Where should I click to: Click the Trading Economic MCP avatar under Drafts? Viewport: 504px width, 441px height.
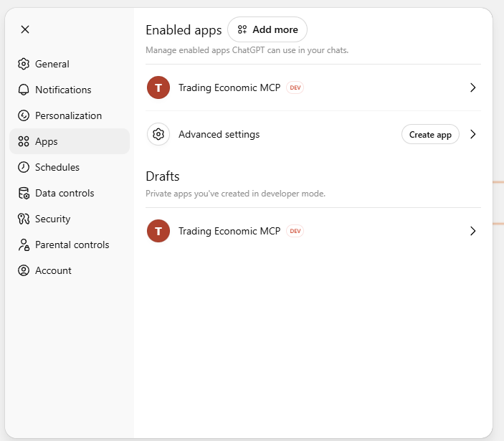[158, 231]
